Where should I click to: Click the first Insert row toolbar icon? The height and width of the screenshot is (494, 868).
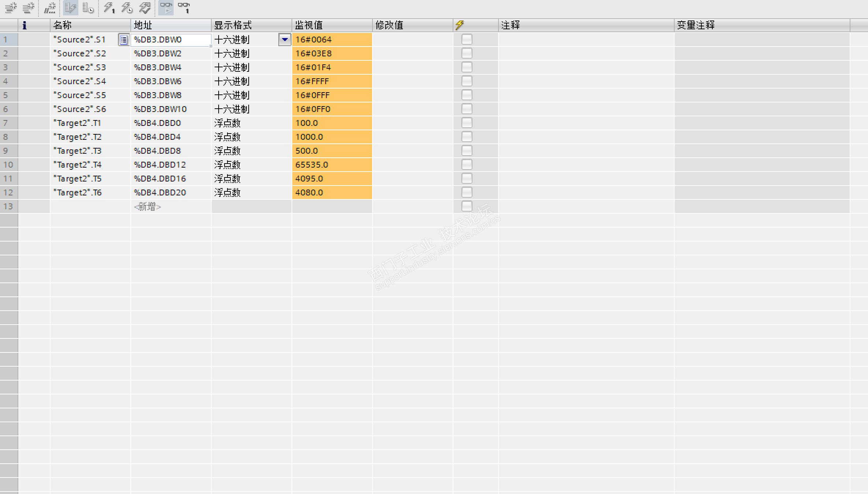click(x=11, y=8)
